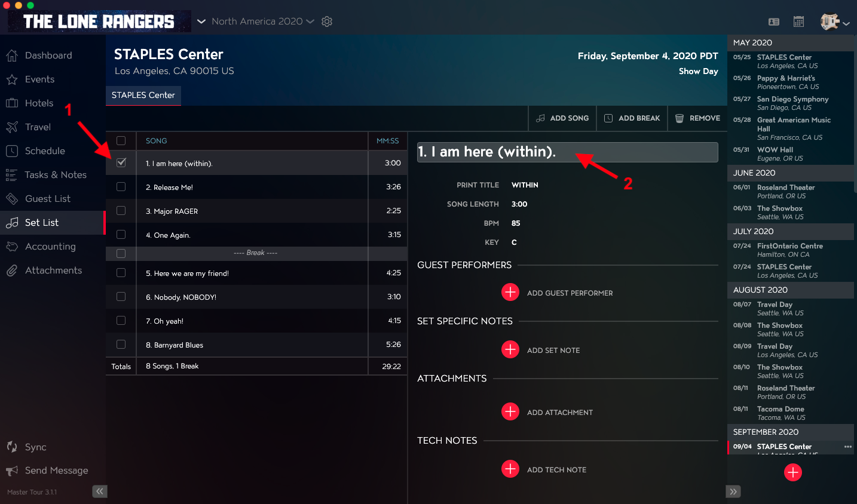Click the Attachments paperclip icon
The width and height of the screenshot is (857, 504).
pos(12,271)
